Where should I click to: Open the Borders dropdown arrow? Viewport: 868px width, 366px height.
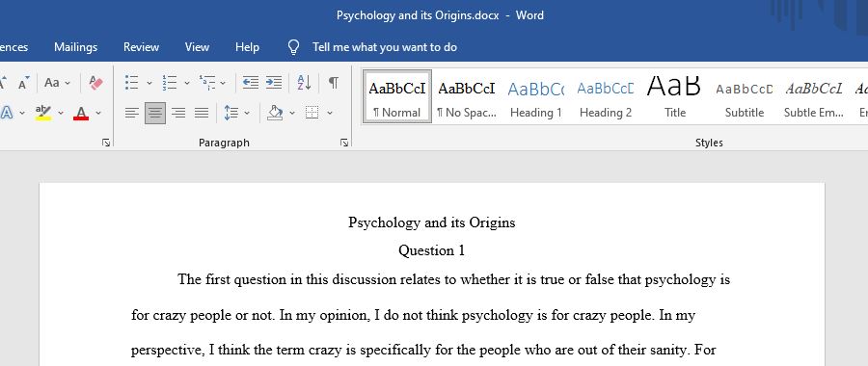[330, 113]
